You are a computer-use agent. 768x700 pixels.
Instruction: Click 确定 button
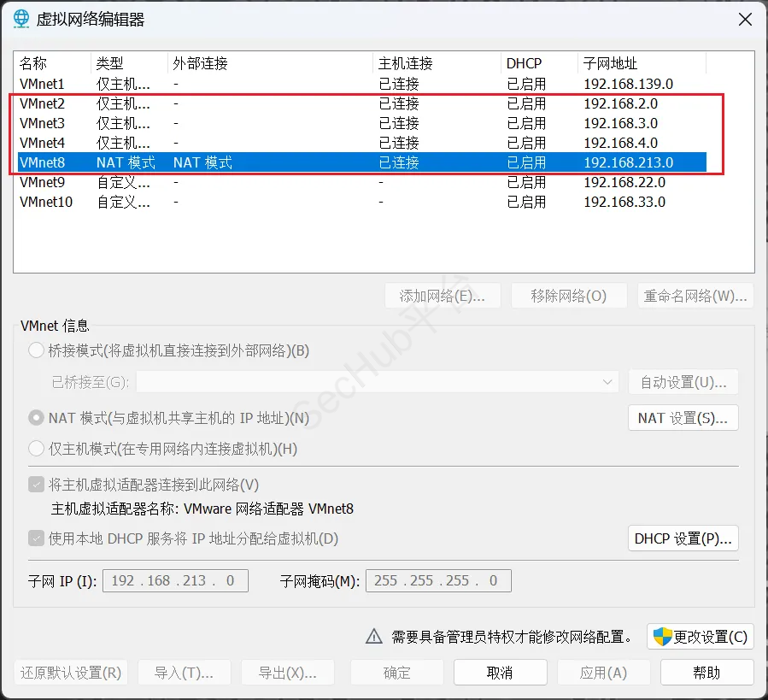(396, 673)
